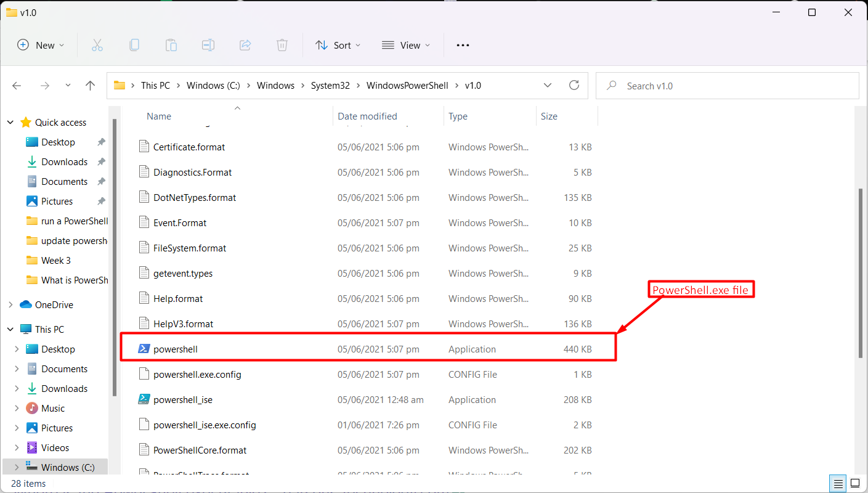Refresh the v1.0 folder view
The image size is (868, 493).
574,85
